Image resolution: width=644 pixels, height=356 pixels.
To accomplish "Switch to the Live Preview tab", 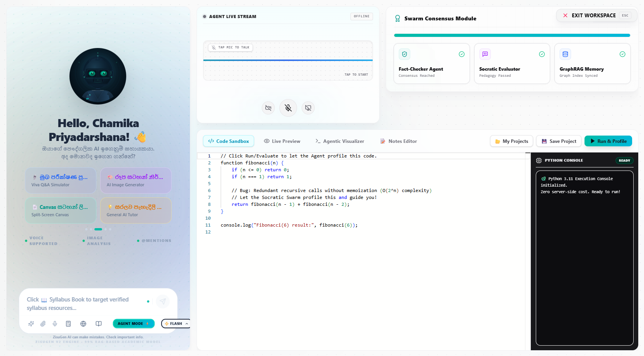I will coord(282,141).
